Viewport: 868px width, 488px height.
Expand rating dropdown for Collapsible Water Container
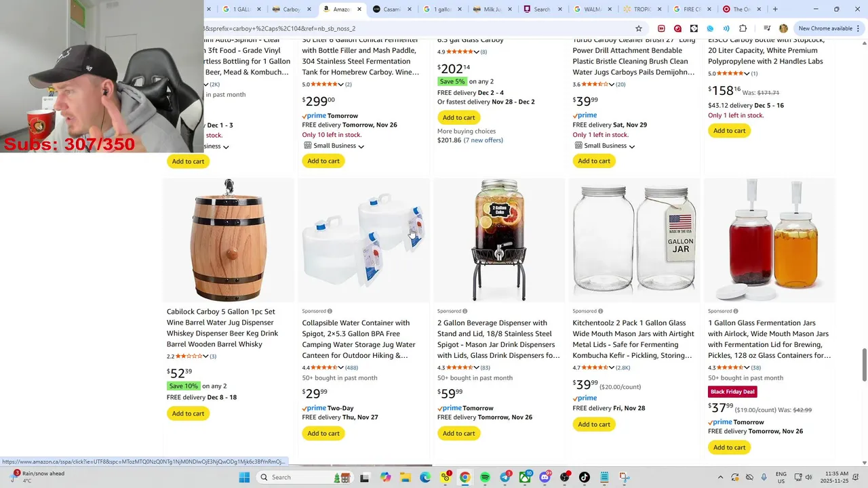[x=340, y=368]
